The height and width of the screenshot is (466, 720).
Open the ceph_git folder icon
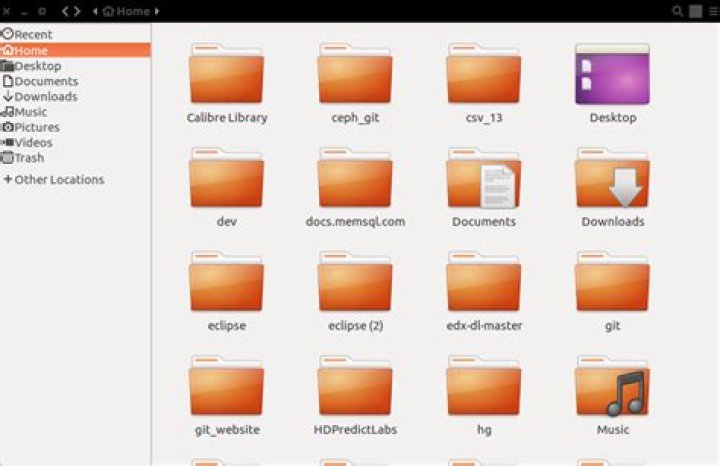coord(355,73)
